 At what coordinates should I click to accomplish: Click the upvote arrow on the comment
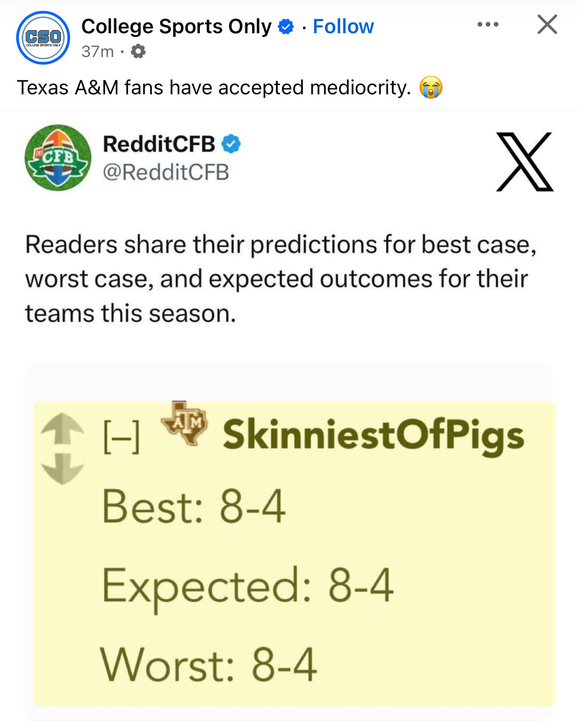[x=62, y=429]
